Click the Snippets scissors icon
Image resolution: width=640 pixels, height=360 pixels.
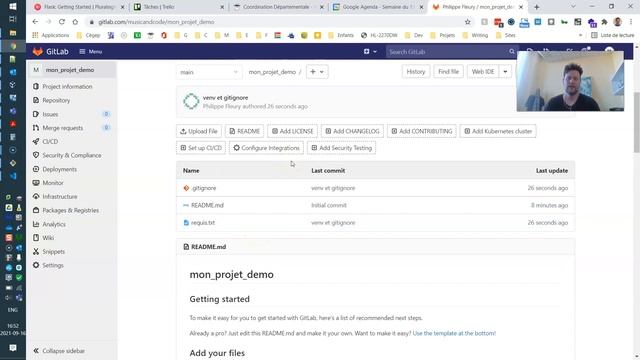pyautogui.click(x=36, y=251)
